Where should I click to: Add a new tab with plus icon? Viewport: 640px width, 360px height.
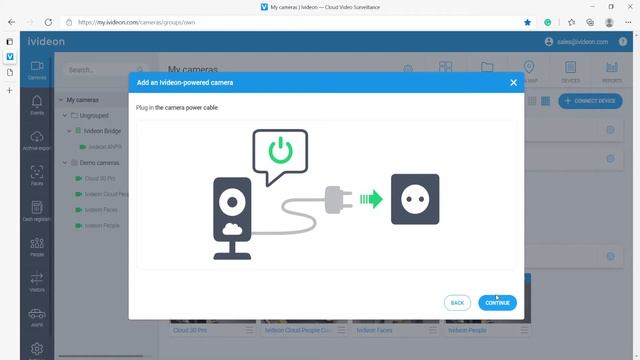tap(9, 90)
